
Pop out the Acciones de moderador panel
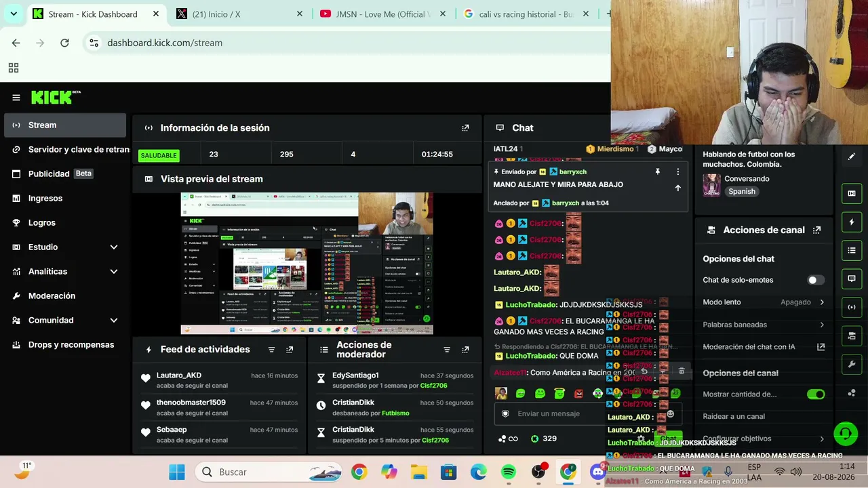coord(465,350)
